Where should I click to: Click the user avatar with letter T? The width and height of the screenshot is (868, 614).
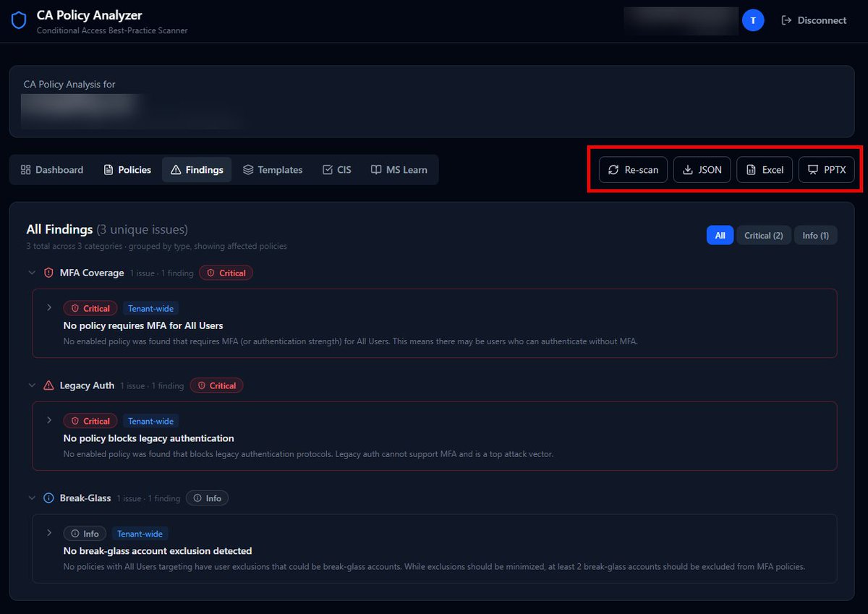coord(753,20)
